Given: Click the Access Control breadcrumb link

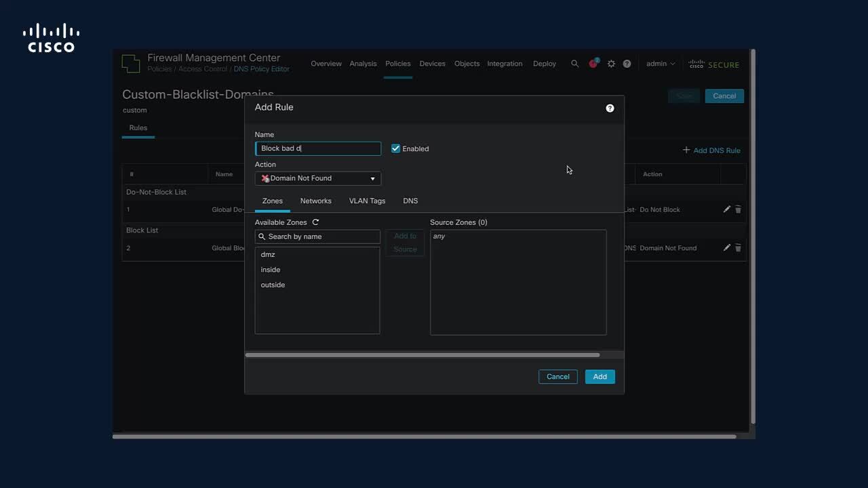Looking at the screenshot, I should click(203, 69).
